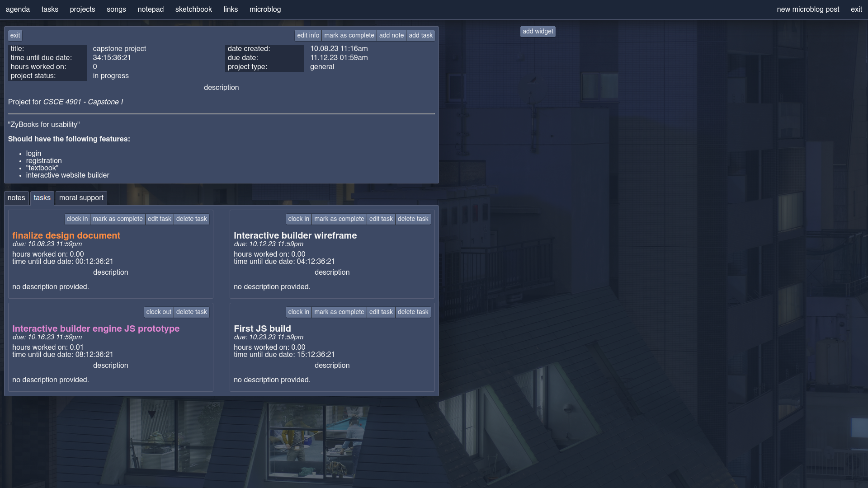The width and height of the screenshot is (868, 488).
Task: Click time until due date: 15:12:36:21
Action: point(284,355)
